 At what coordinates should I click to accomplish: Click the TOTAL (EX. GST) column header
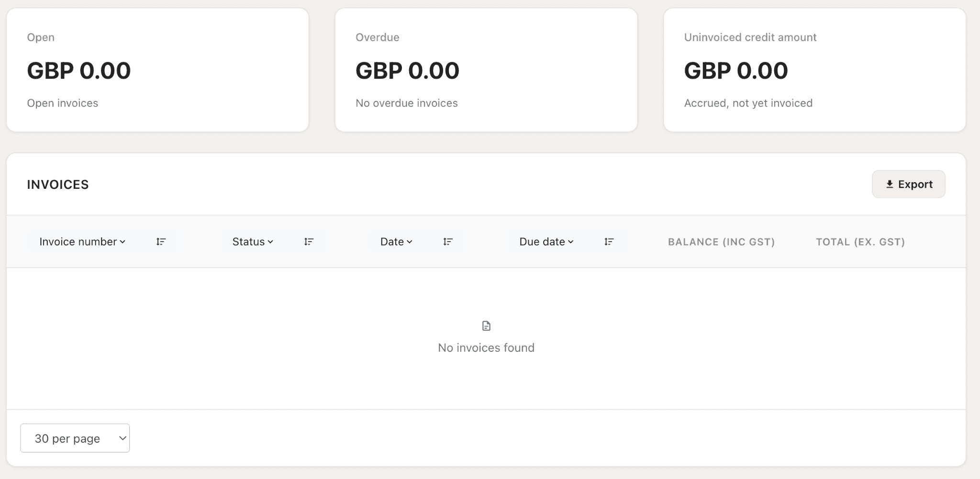point(860,242)
